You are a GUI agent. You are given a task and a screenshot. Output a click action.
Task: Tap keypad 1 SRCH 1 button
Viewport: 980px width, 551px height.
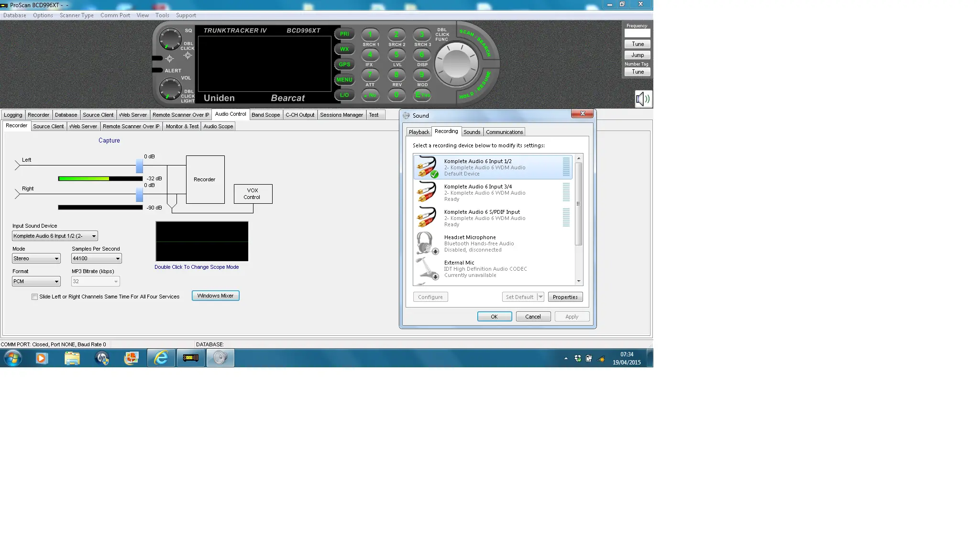[370, 35]
